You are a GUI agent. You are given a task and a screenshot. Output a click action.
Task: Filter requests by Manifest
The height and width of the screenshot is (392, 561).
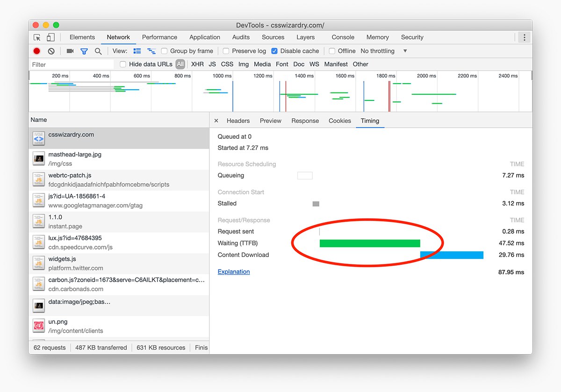(x=336, y=64)
